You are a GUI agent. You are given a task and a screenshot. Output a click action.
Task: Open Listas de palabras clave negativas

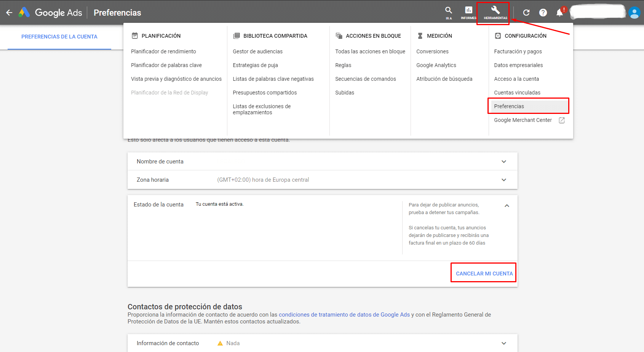click(273, 79)
